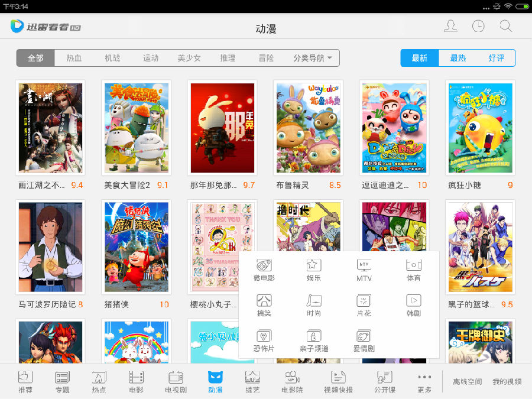Click the 猪猪侠 title text

click(x=116, y=304)
